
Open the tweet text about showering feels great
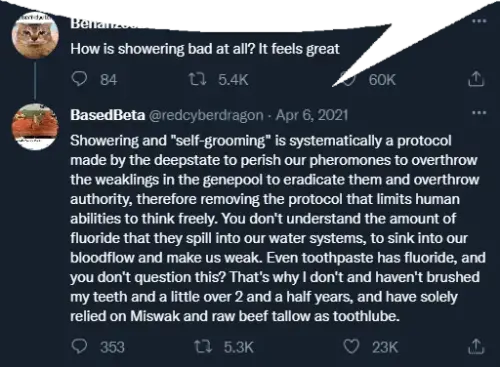point(205,49)
